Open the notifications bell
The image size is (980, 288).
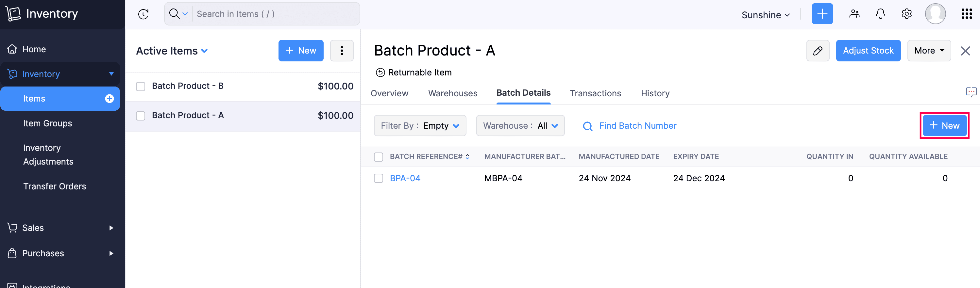pos(880,14)
